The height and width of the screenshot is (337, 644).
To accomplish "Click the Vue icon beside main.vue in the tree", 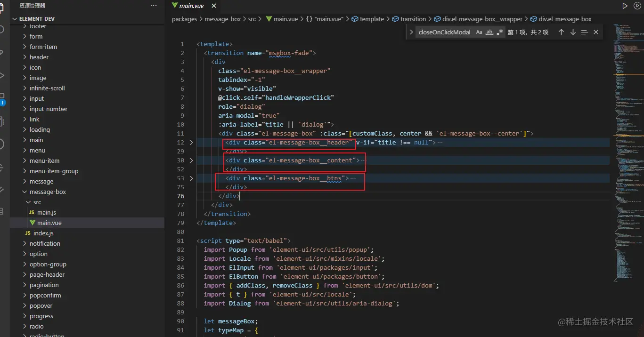I will [x=33, y=223].
